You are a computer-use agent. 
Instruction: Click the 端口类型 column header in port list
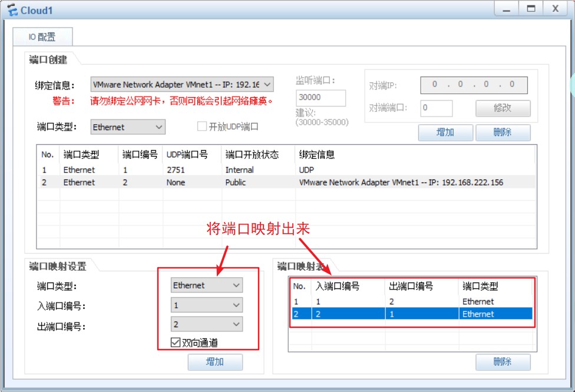[89, 155]
